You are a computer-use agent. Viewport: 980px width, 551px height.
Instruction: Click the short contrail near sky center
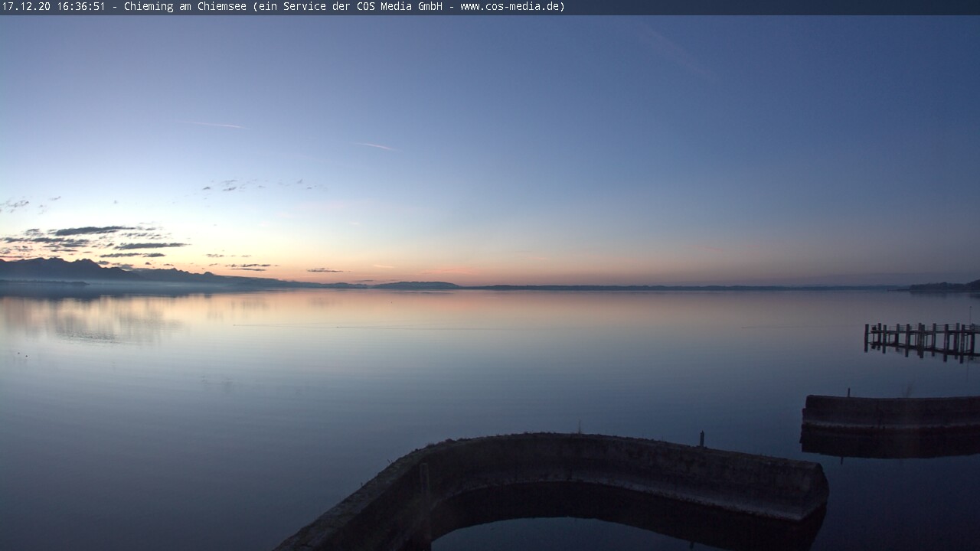373,145
